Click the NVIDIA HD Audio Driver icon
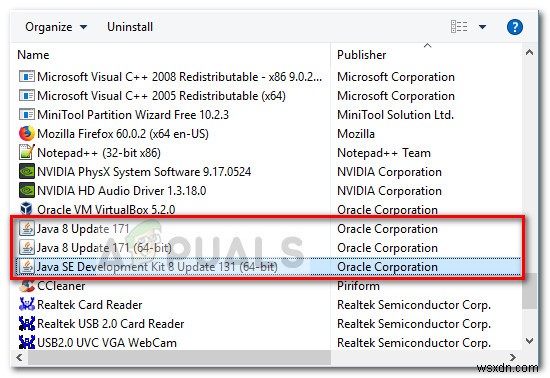 [x=27, y=190]
